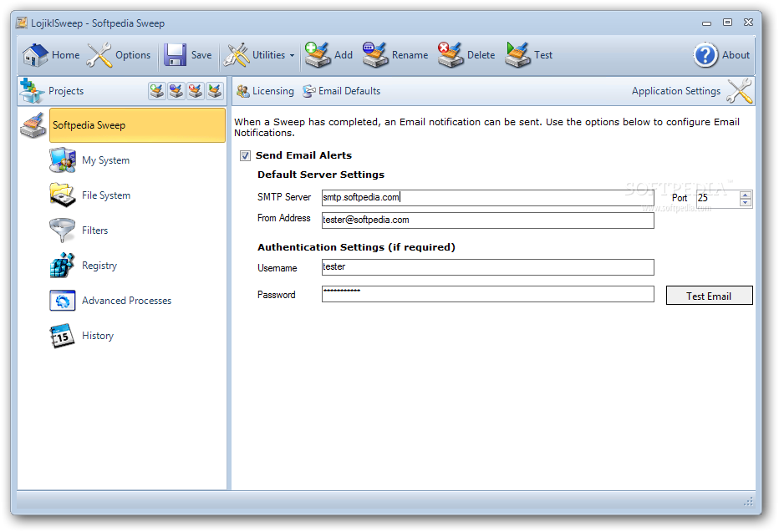
Task: Click the Save floppy disk button
Action: pyautogui.click(x=188, y=55)
